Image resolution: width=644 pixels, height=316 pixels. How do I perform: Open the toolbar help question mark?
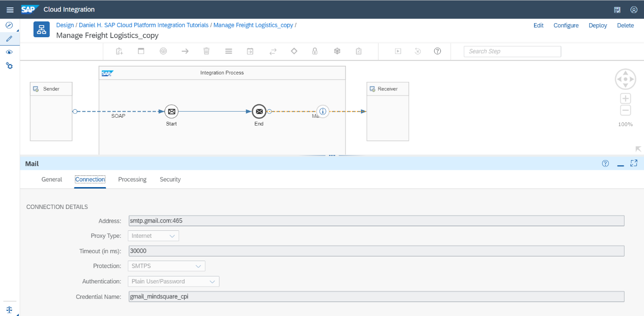(438, 51)
